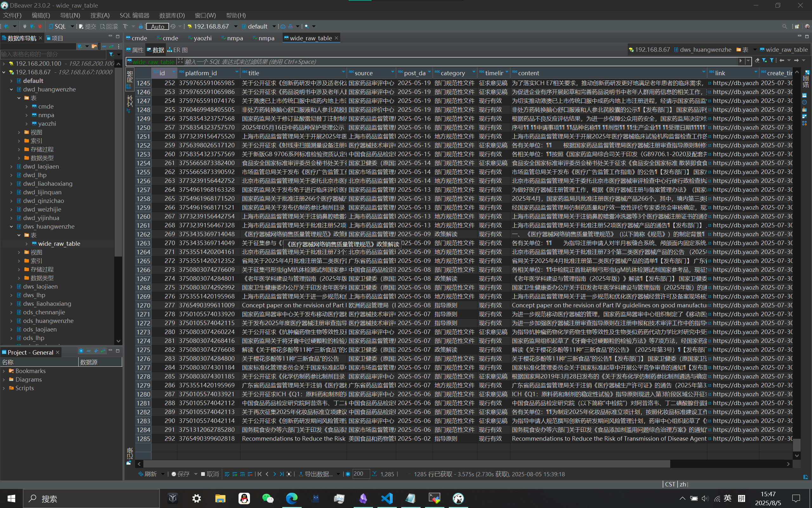The height and width of the screenshot is (508, 812).
Task: Click the source column header
Action: click(x=371, y=73)
